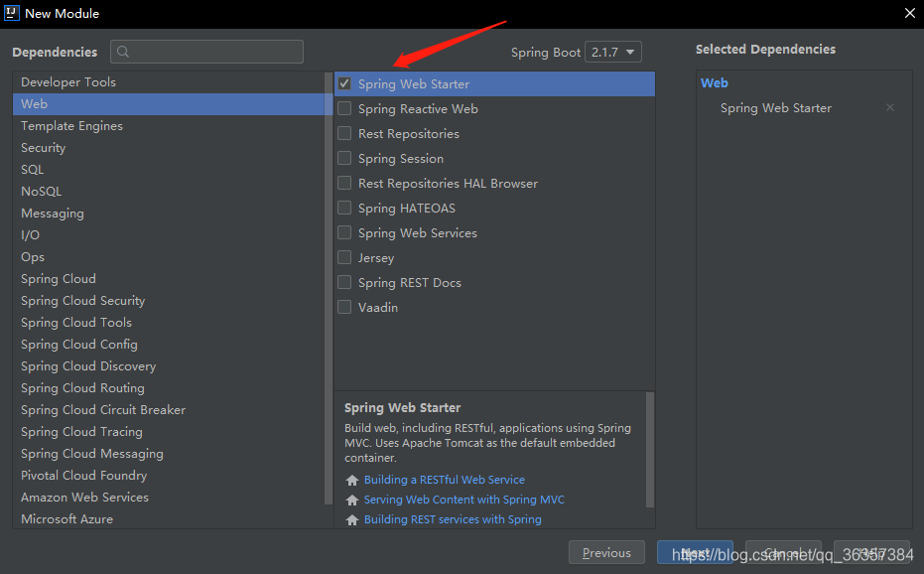Select the SQL category
This screenshot has height=574, width=924.
tap(169, 169)
